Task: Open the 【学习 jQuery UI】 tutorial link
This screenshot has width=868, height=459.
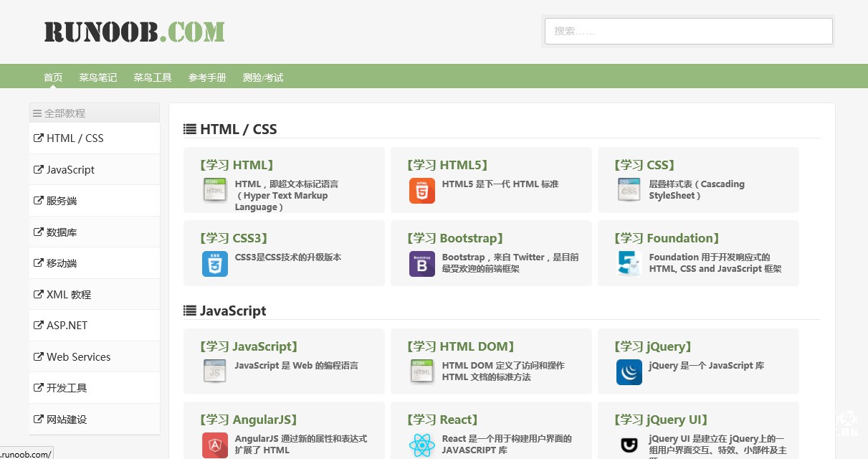Action: pyautogui.click(x=660, y=420)
